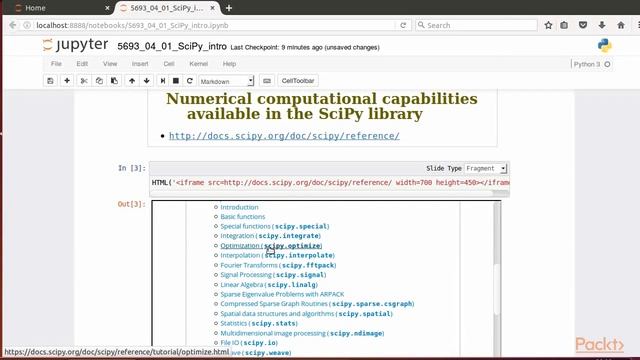Paste cells below icon
This screenshot has height=360, width=640.
[x=114, y=81]
